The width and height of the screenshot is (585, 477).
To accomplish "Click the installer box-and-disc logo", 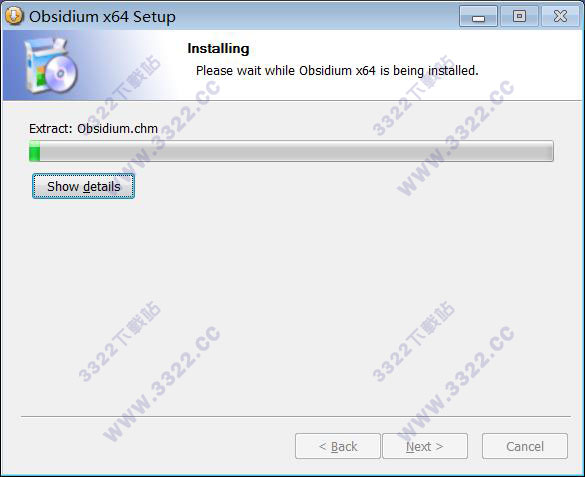I will click(51, 65).
